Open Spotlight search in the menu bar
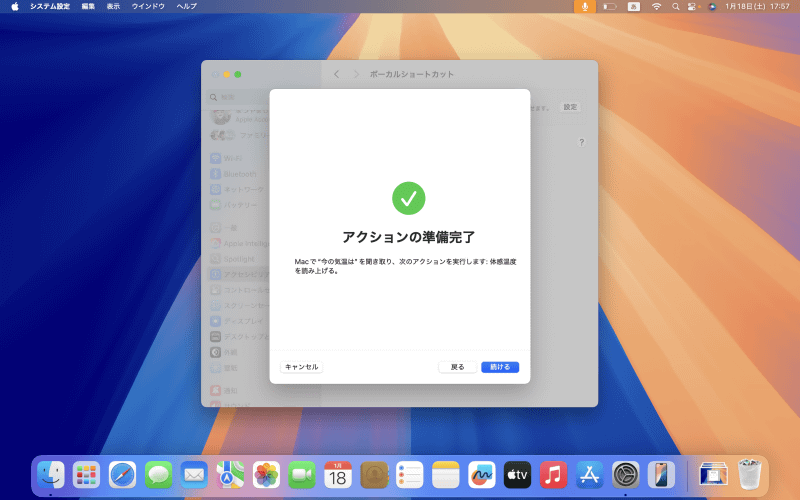This screenshot has width=800, height=500. 676,6
